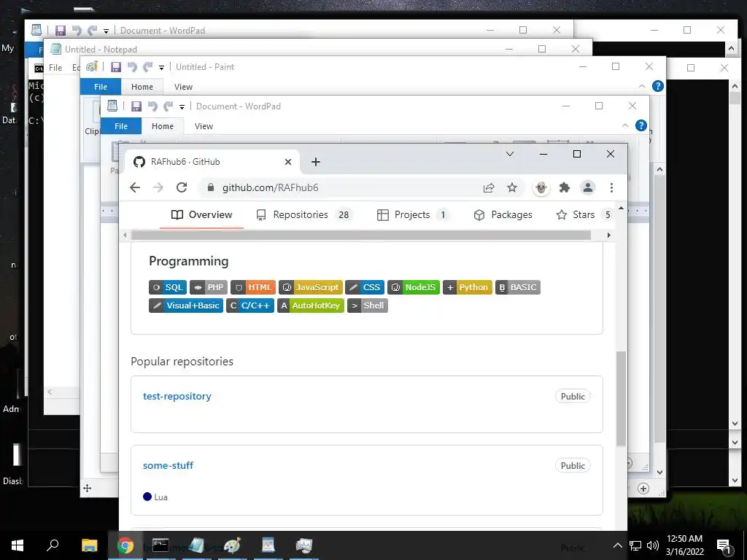Switch to the View tab in Paint

[183, 87]
